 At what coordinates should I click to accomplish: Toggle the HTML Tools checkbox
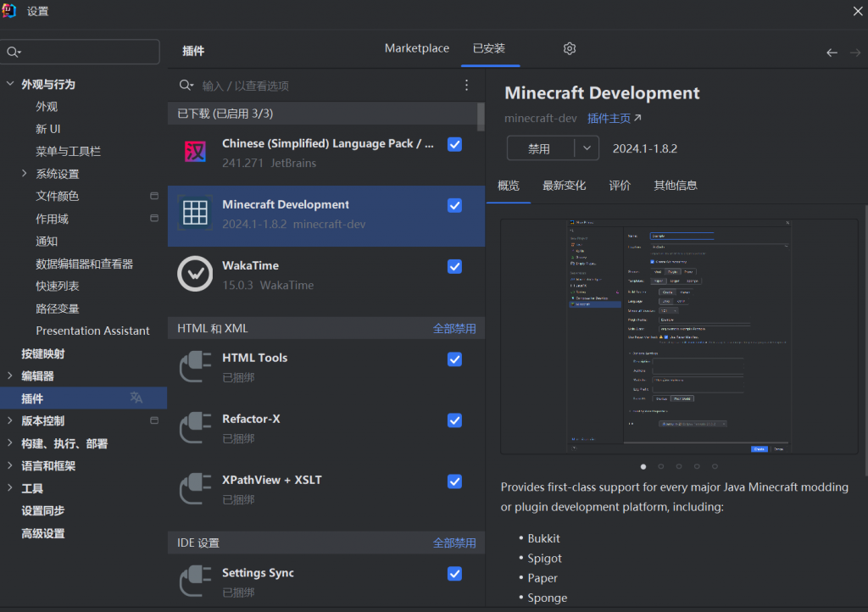coord(454,359)
